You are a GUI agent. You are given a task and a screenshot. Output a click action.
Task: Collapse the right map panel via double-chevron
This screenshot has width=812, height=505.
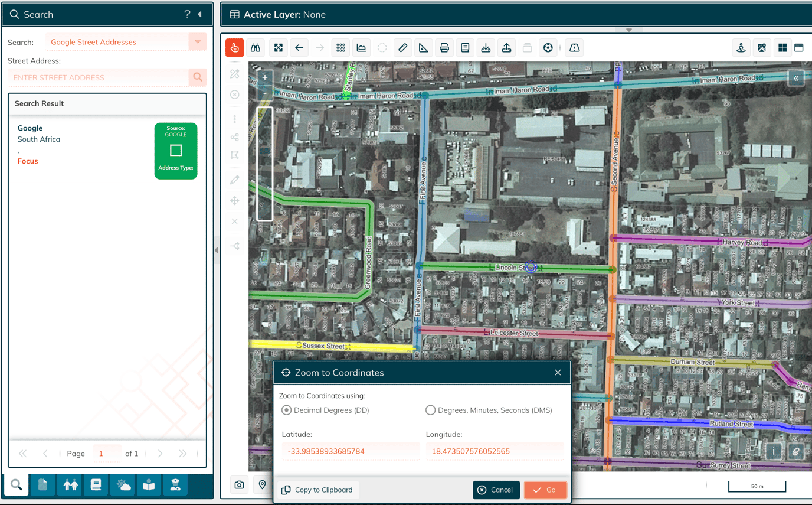tap(796, 78)
